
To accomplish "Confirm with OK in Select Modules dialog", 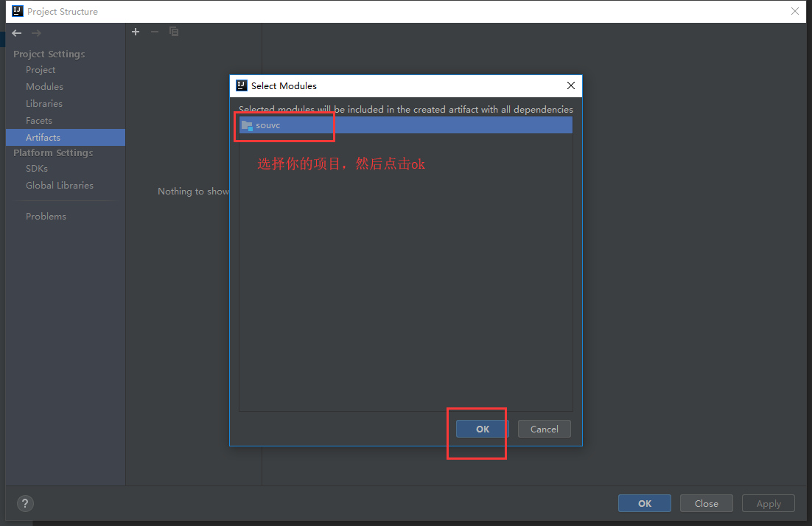I will (x=482, y=429).
